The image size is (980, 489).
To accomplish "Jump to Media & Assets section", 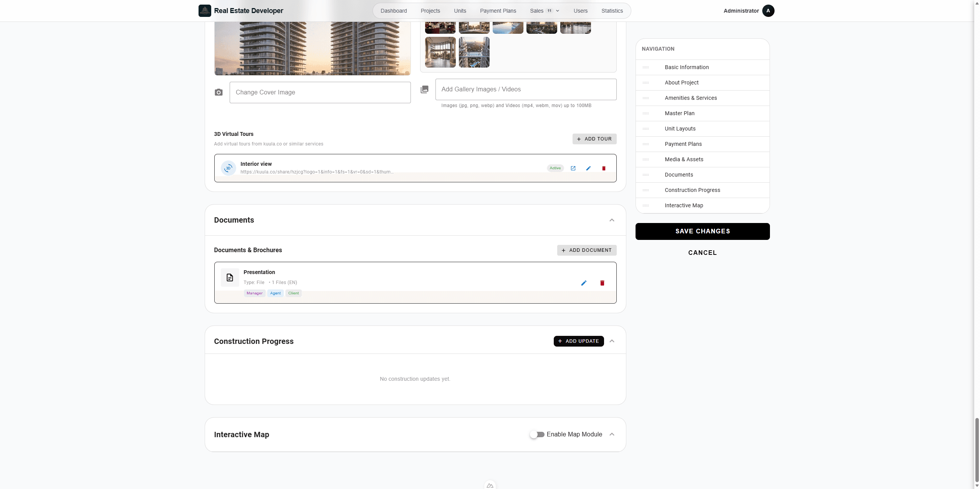I will click(x=702, y=159).
